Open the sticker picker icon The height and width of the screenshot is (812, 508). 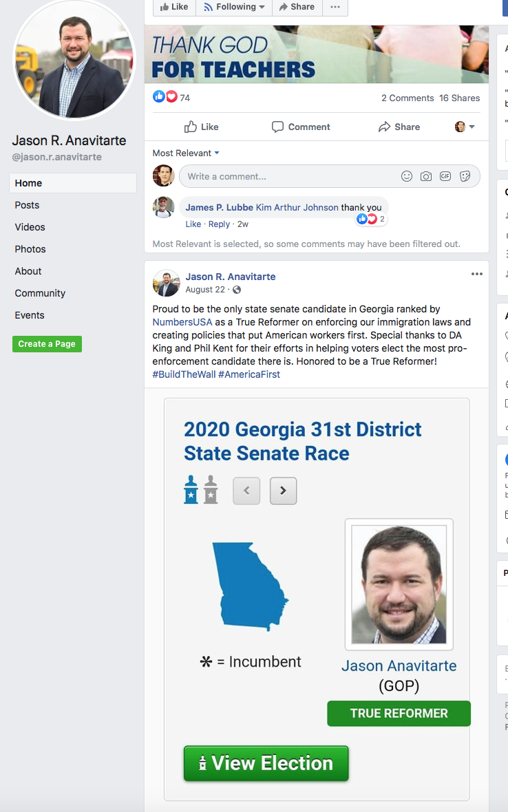coord(465,176)
